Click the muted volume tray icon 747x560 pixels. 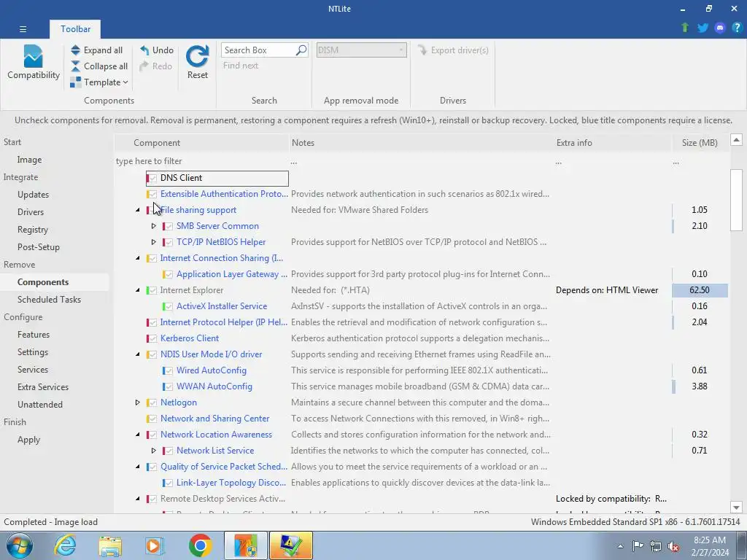point(673,546)
